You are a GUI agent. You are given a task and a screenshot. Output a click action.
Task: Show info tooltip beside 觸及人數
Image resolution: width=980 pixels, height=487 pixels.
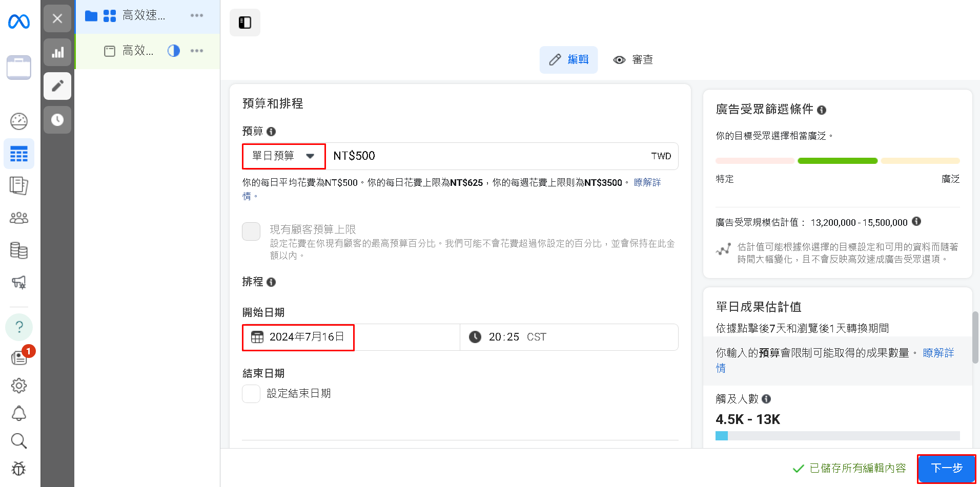[766, 399]
